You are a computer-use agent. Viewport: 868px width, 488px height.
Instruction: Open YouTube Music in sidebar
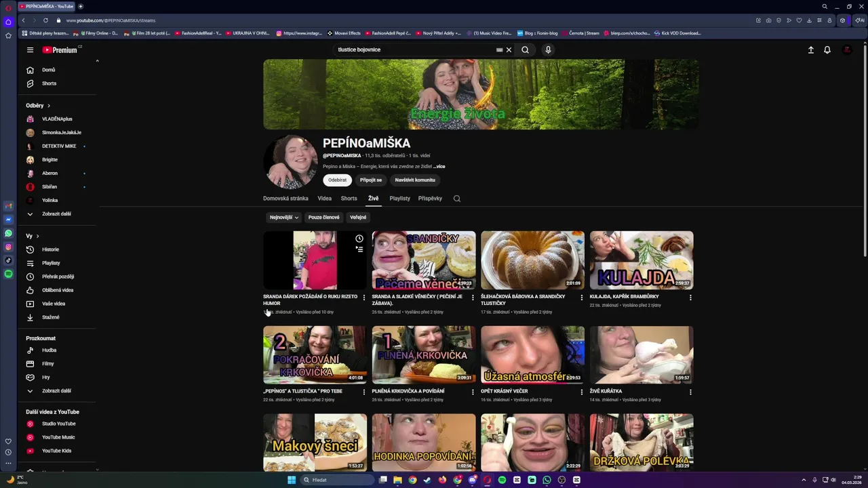58,437
